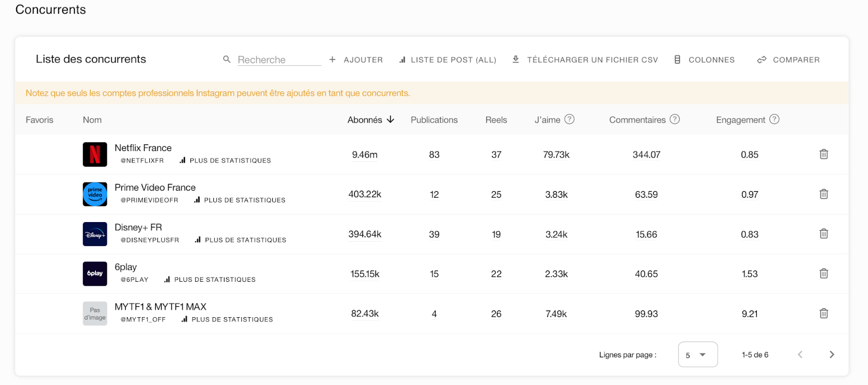Click the search magnifier icon

[x=227, y=59]
